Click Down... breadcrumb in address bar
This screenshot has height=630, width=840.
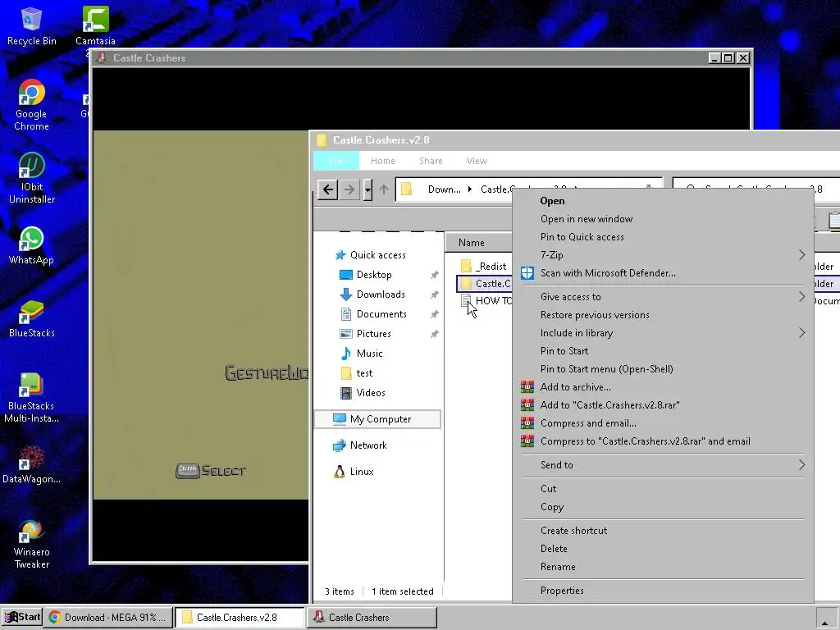[444, 189]
